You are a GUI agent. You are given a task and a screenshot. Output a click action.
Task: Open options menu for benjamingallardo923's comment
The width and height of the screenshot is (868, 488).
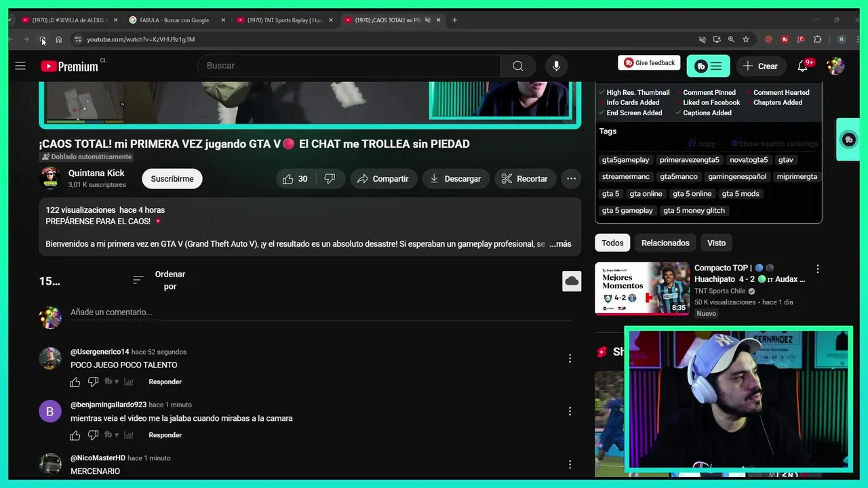click(570, 411)
